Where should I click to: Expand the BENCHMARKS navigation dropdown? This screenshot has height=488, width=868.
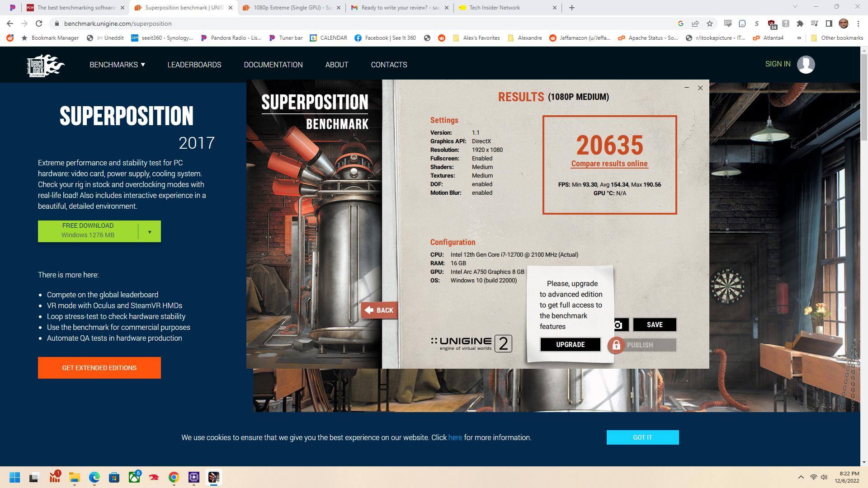coord(117,65)
